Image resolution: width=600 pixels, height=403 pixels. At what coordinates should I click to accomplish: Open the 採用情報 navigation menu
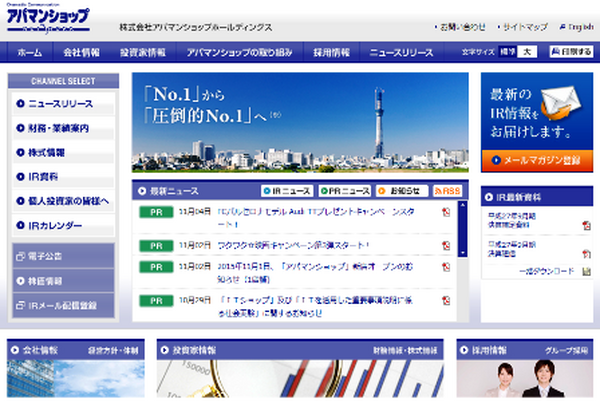(331, 52)
